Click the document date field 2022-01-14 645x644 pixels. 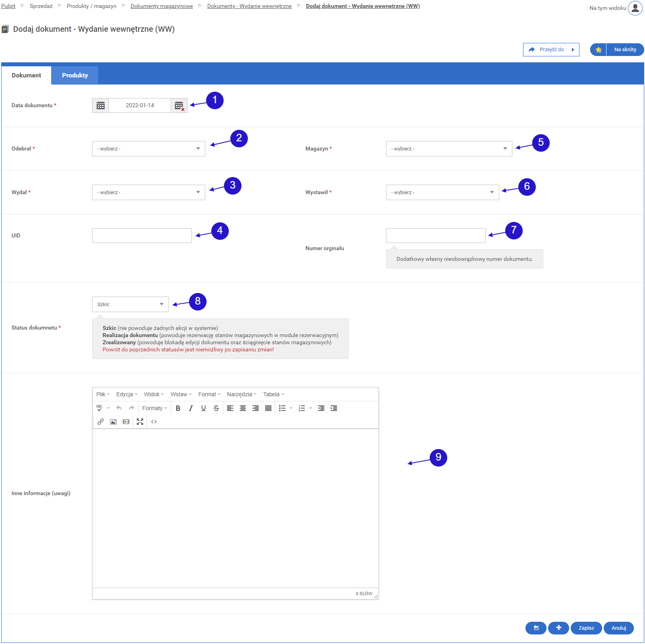(x=140, y=106)
